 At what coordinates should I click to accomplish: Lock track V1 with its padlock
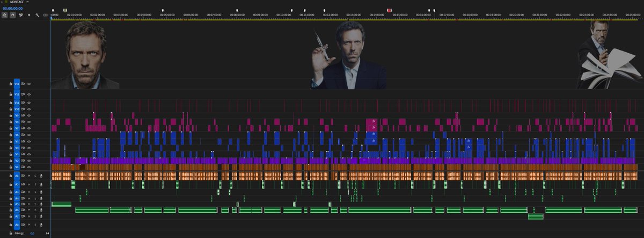click(x=11, y=167)
